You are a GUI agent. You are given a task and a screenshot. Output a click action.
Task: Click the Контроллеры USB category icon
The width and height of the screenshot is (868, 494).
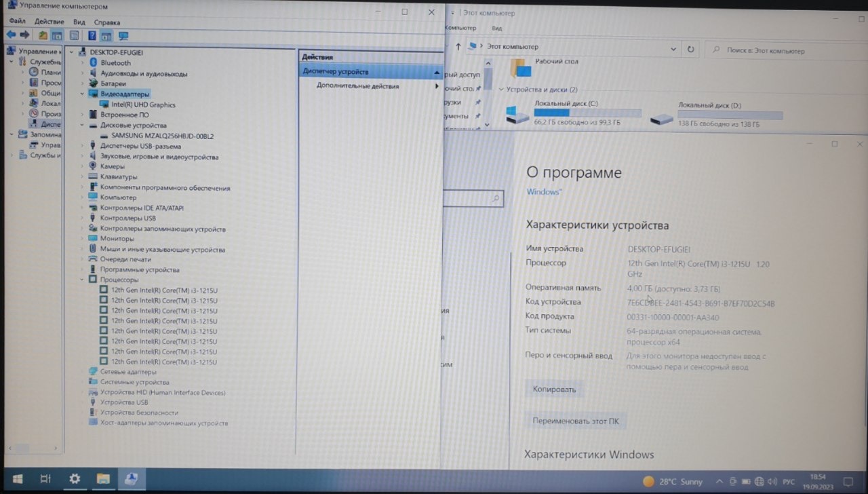click(x=93, y=218)
